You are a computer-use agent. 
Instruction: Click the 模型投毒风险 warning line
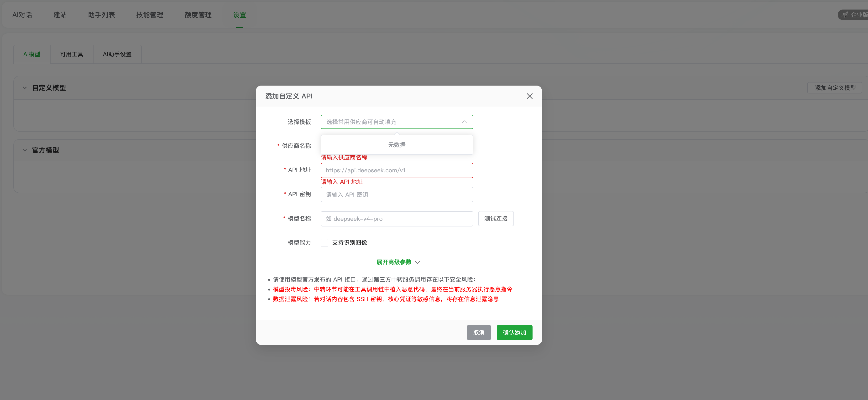click(x=392, y=289)
